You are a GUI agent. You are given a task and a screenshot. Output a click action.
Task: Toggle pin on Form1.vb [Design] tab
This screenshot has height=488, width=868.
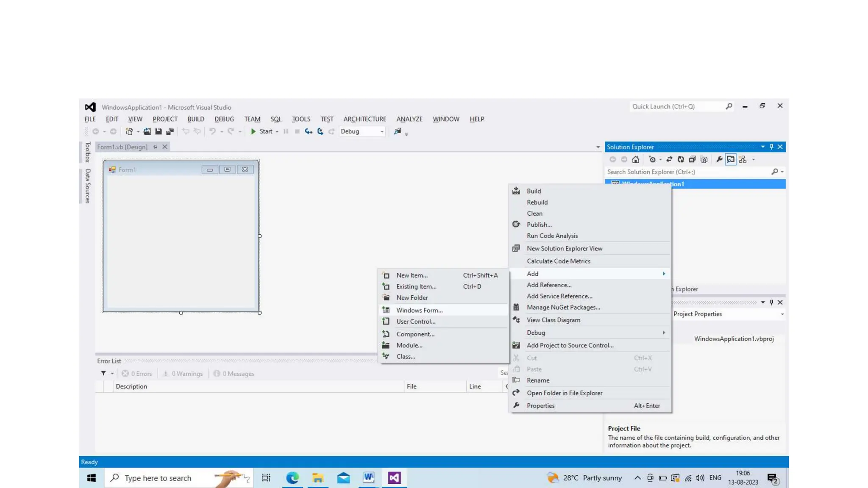pos(156,147)
